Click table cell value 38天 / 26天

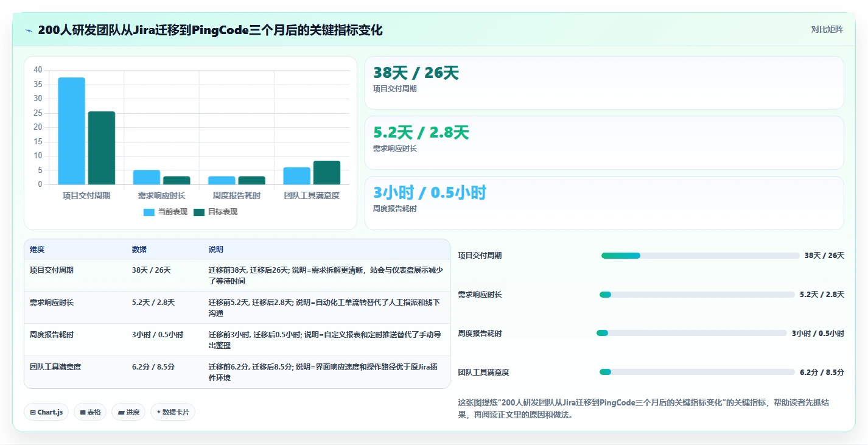(x=151, y=270)
